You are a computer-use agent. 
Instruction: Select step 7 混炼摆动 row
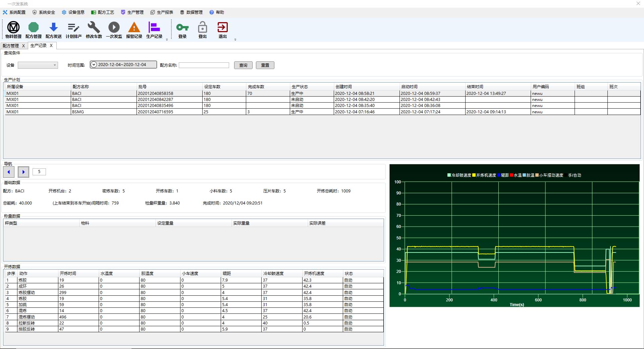click(194, 317)
